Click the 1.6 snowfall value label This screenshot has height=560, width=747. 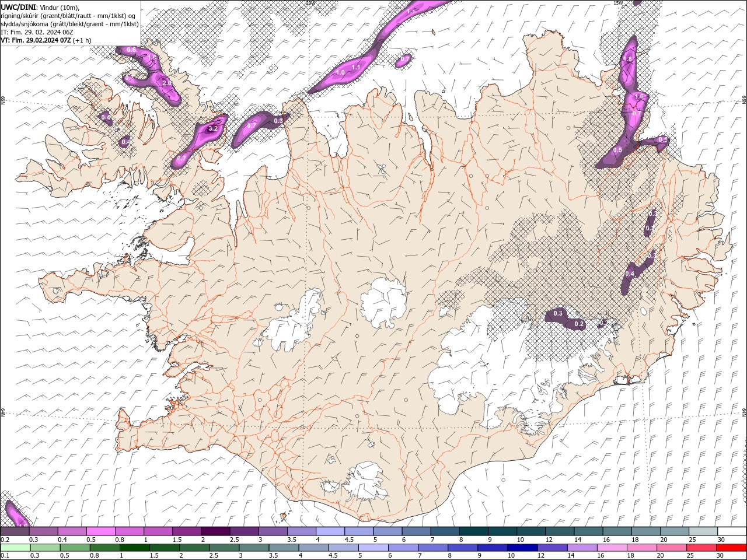click(638, 96)
